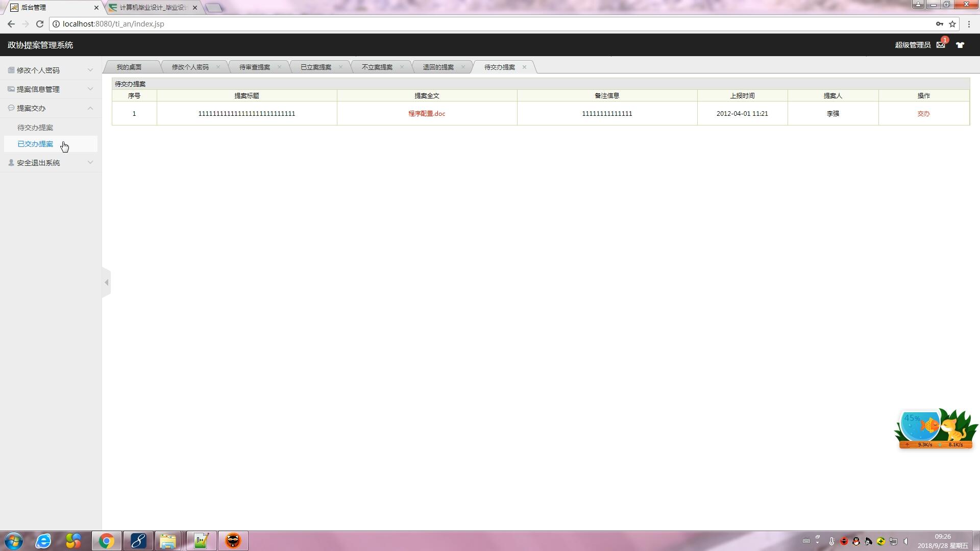Screen dimensions: 980x551
Task: Launch Internet Explorer from taskbar
Action: click(43, 541)
